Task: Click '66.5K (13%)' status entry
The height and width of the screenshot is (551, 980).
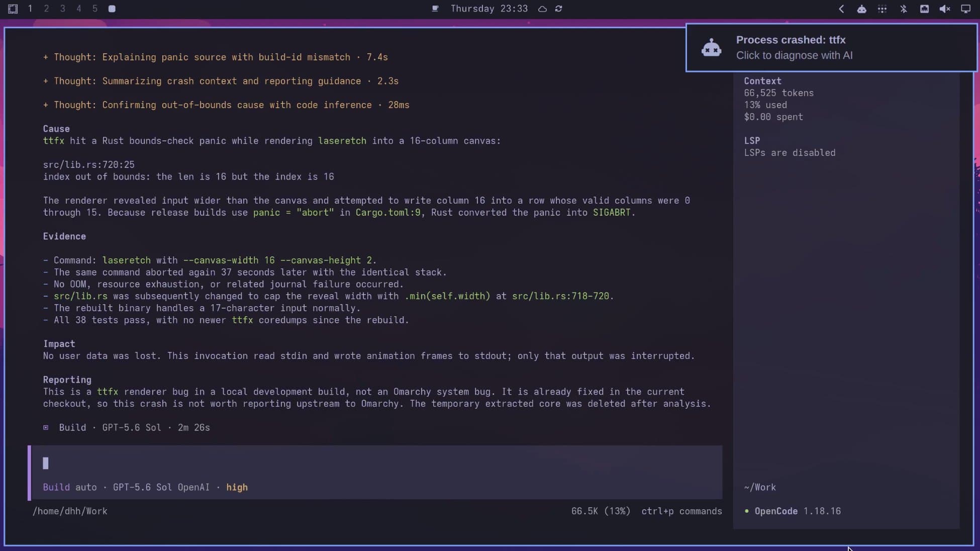Action: (601, 511)
